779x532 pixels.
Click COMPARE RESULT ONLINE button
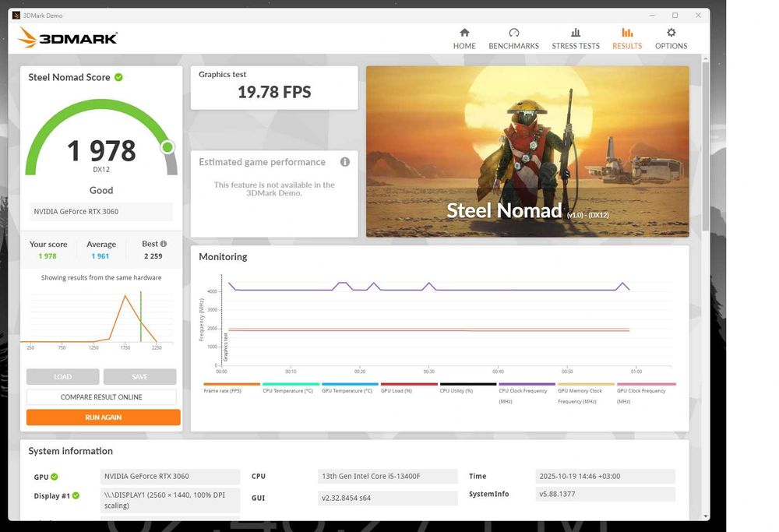pos(101,397)
